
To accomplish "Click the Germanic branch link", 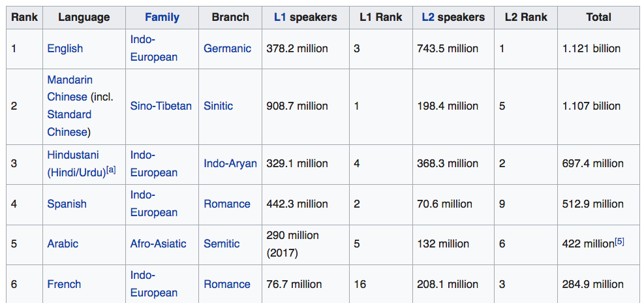I will pos(227,48).
